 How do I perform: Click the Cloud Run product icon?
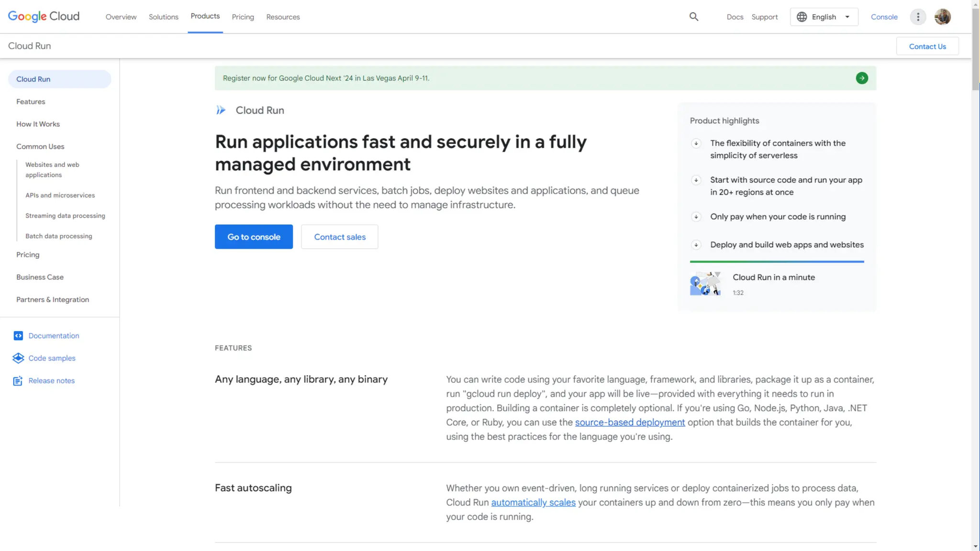click(x=221, y=110)
